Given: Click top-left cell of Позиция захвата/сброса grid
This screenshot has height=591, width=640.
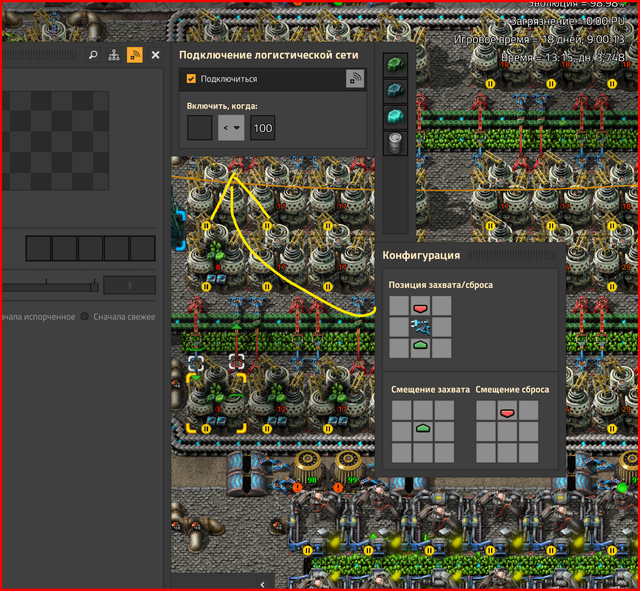Looking at the screenshot, I should pyautogui.click(x=399, y=306).
